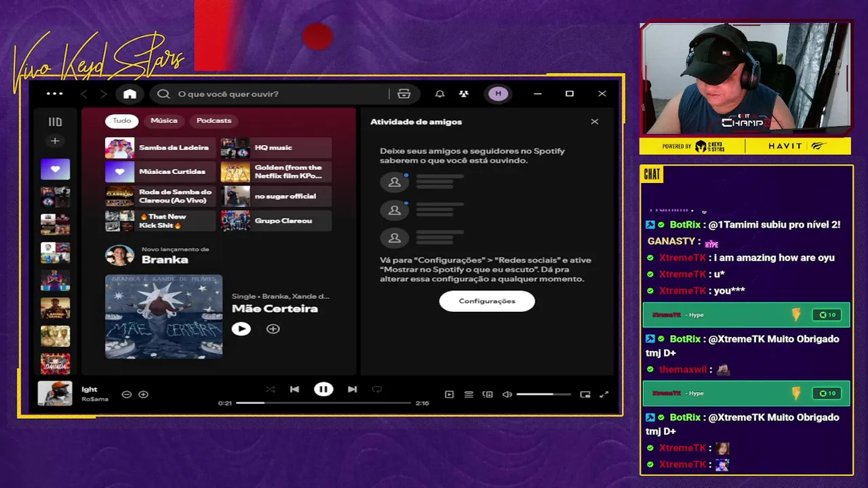
Task: Open the Ight song title
Action: coord(90,390)
